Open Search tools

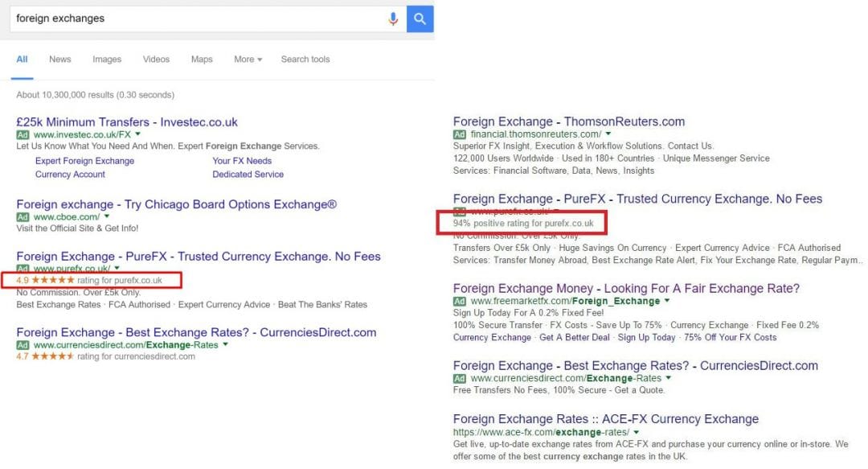click(x=305, y=59)
